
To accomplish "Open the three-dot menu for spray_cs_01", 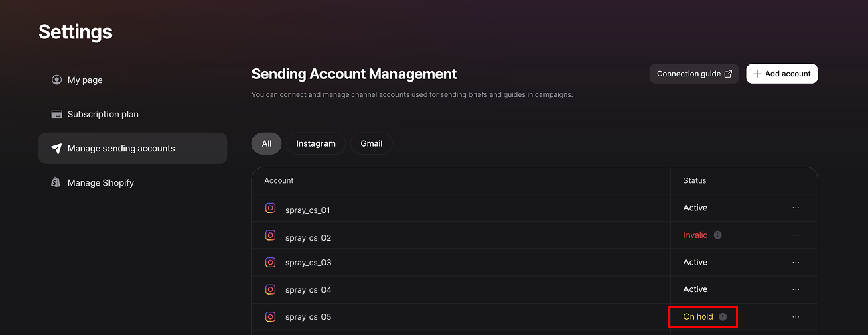I will point(796,208).
